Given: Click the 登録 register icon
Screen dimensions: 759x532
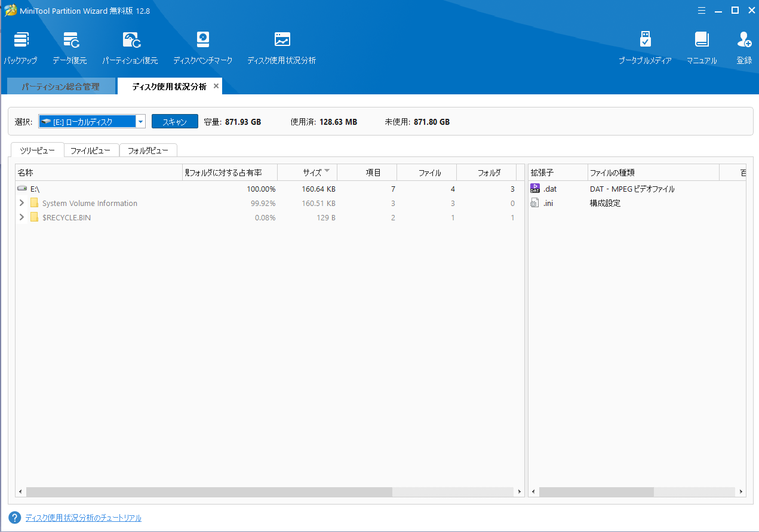Looking at the screenshot, I should coord(744,41).
